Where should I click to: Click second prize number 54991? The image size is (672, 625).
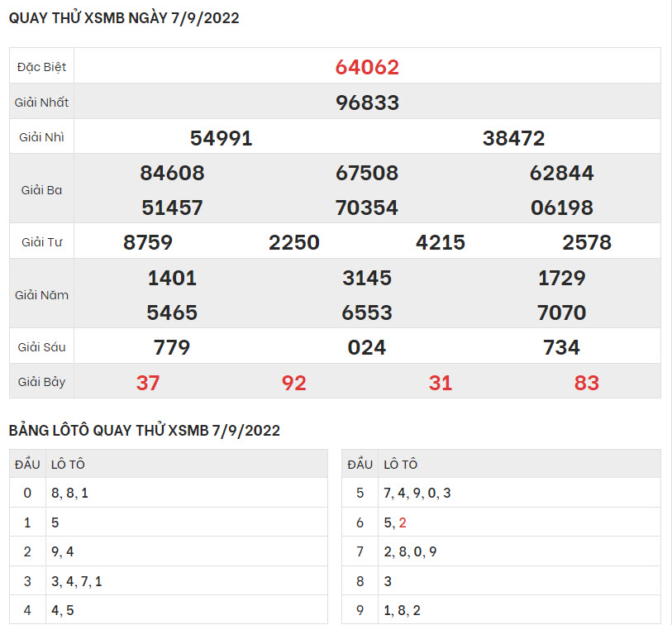click(x=221, y=138)
